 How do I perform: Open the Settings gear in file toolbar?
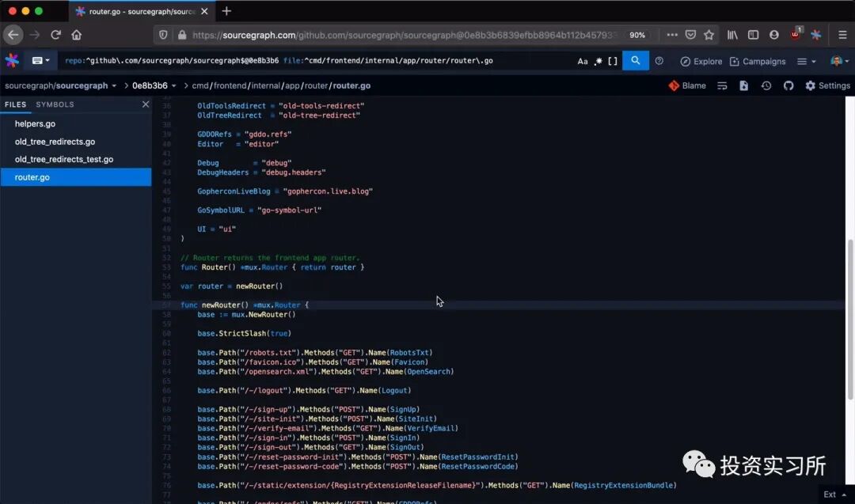828,85
